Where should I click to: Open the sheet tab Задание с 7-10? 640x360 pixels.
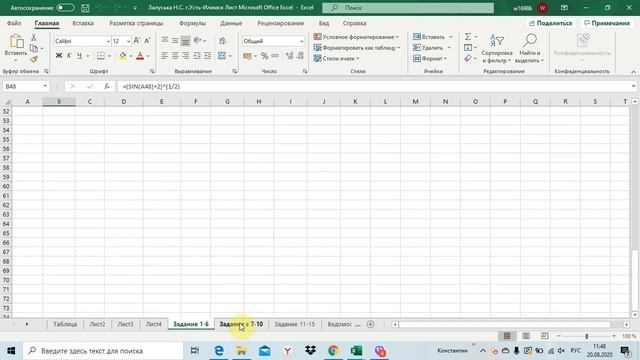coord(241,324)
